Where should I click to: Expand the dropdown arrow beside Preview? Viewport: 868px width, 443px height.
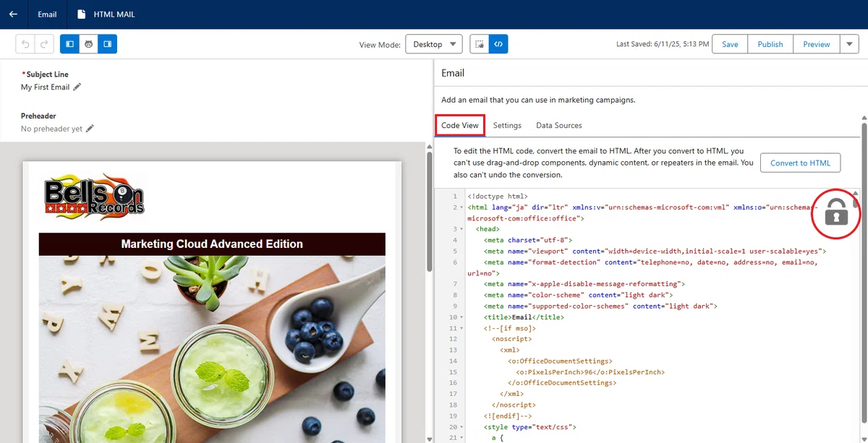point(849,44)
